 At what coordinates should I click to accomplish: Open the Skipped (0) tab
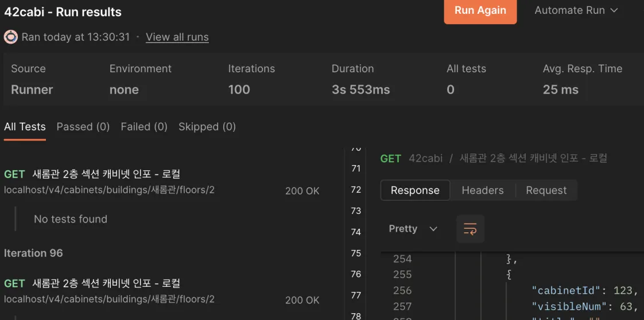(207, 127)
